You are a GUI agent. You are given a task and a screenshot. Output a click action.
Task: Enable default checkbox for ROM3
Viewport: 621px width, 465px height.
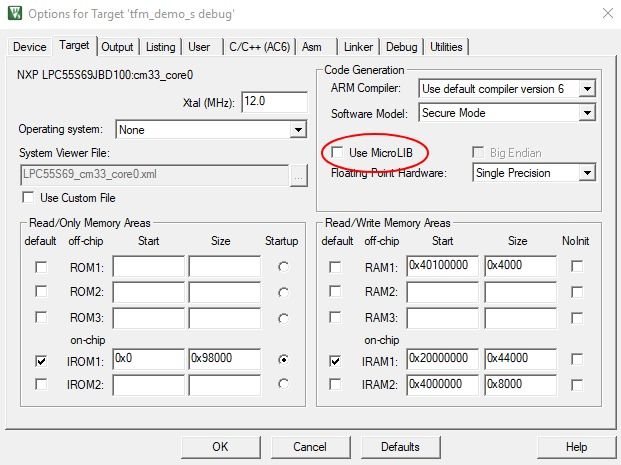coord(41,317)
